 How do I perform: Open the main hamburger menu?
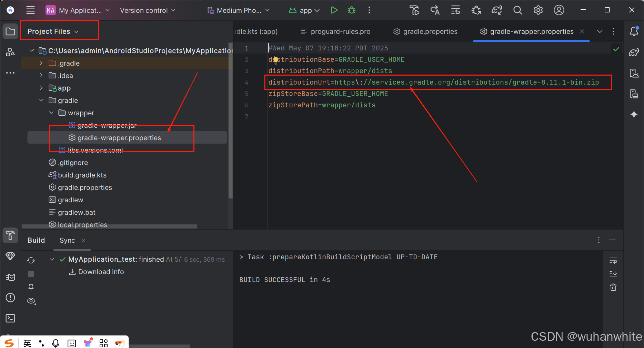[x=30, y=10]
